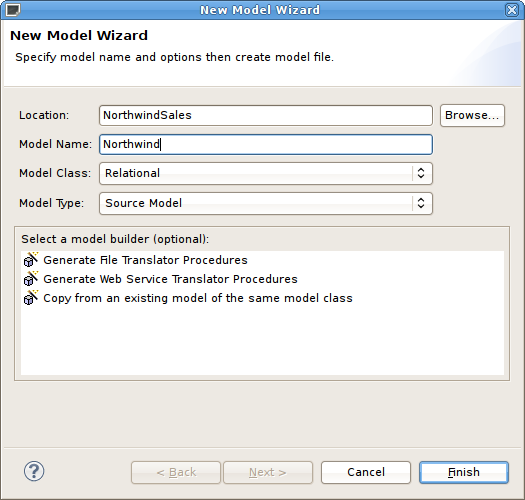This screenshot has height=500, width=525.
Task: Close the New Model Wizard window
Action: [512, 10]
